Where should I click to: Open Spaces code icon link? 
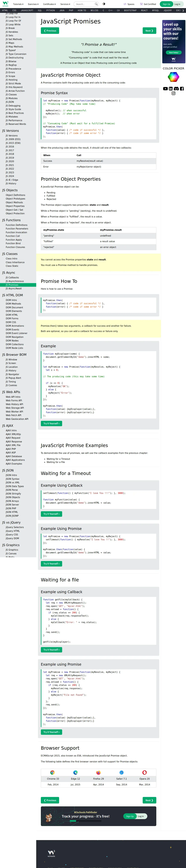pyautogui.click(x=129, y=4)
